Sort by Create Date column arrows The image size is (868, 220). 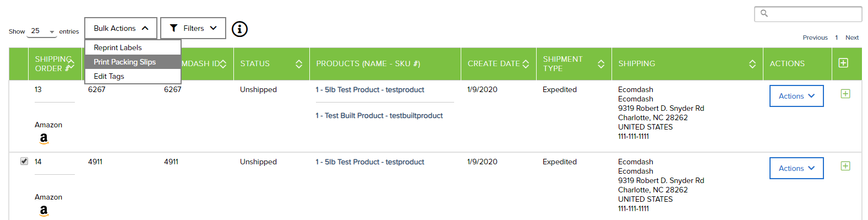526,64
